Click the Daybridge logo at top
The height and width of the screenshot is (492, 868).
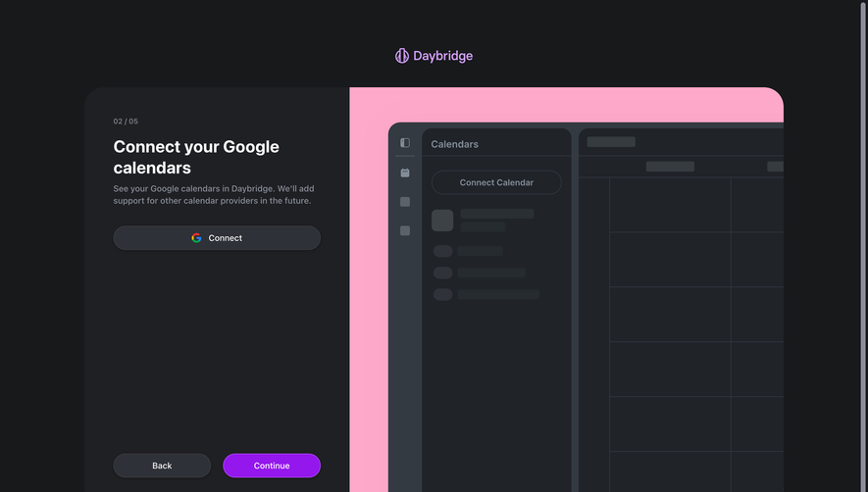pos(434,56)
